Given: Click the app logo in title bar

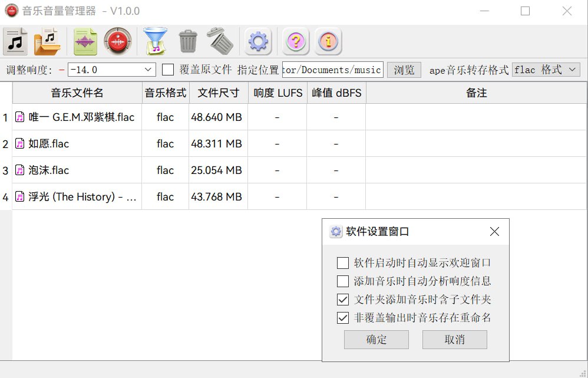Looking at the screenshot, I should pos(12,11).
